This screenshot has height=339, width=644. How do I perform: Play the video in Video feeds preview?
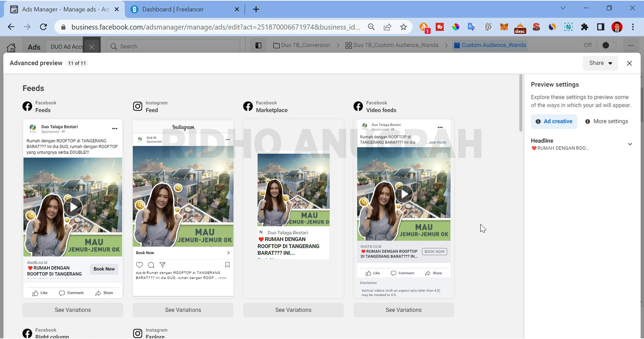point(404,194)
